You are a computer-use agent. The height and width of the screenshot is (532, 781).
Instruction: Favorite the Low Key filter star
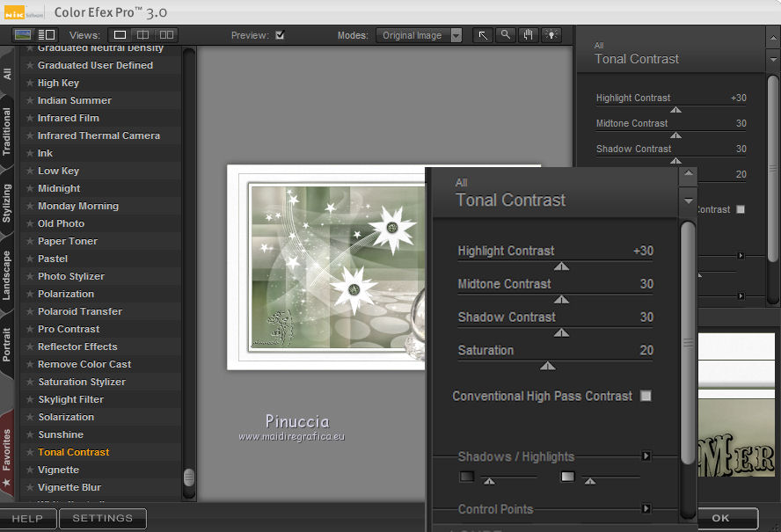[x=30, y=171]
